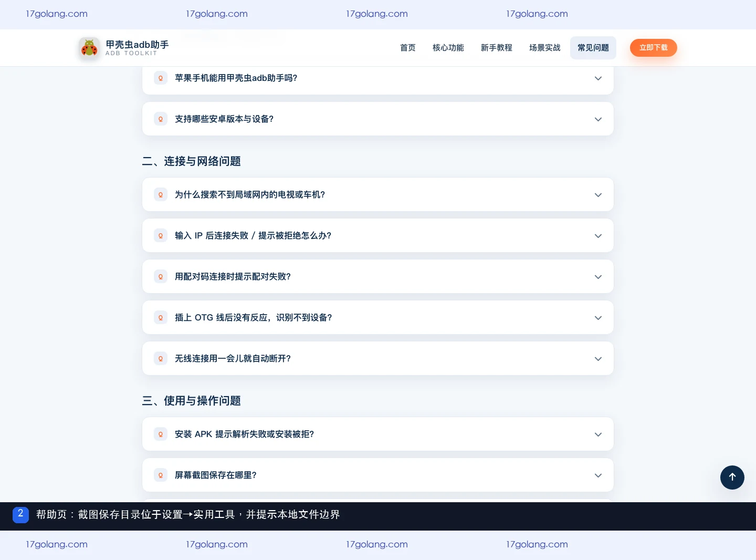
Task: Click question text 屏幕截图保存在哪里?
Action: coord(216,475)
